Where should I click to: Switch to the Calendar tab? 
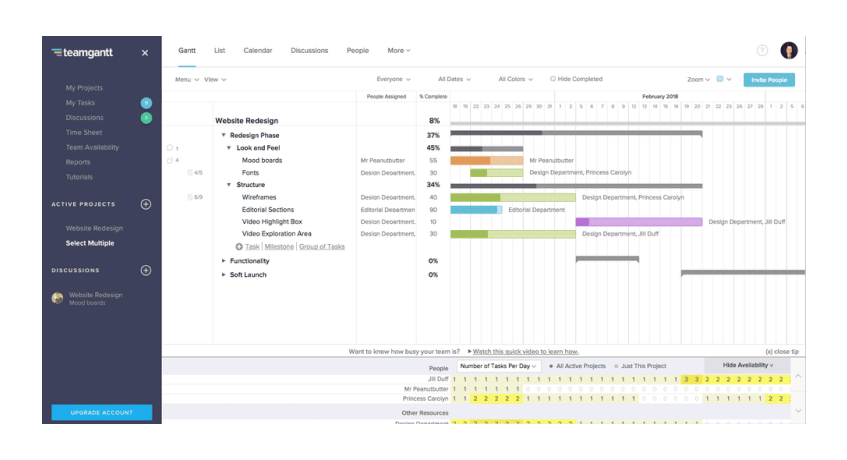tap(257, 50)
